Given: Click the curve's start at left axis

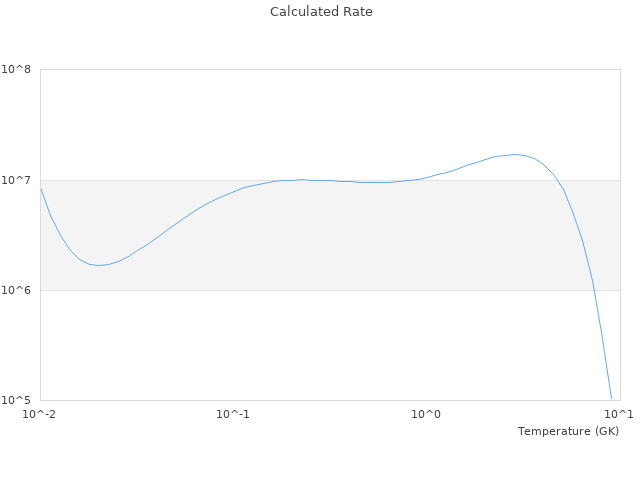Looking at the screenshot, I should pyautogui.click(x=41, y=188).
